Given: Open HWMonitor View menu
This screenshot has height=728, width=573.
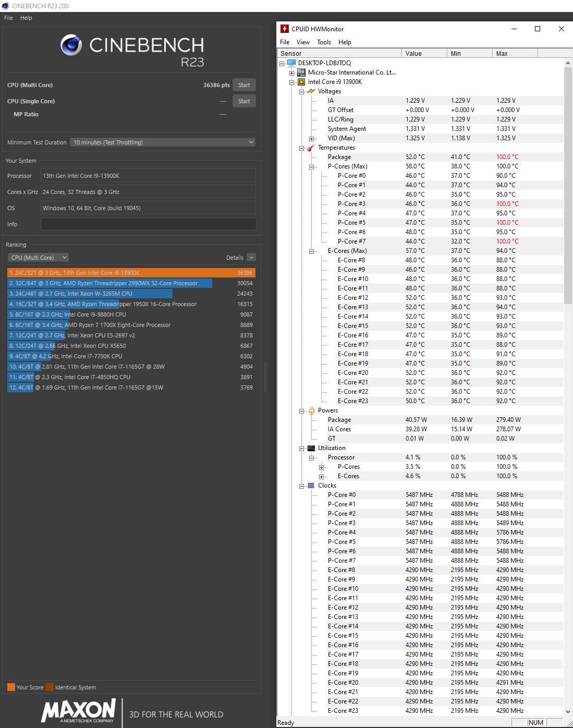Looking at the screenshot, I should coord(303,42).
